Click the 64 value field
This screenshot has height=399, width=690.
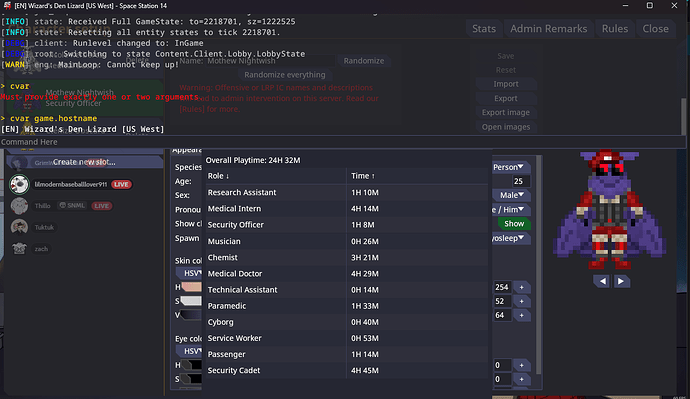coord(502,315)
